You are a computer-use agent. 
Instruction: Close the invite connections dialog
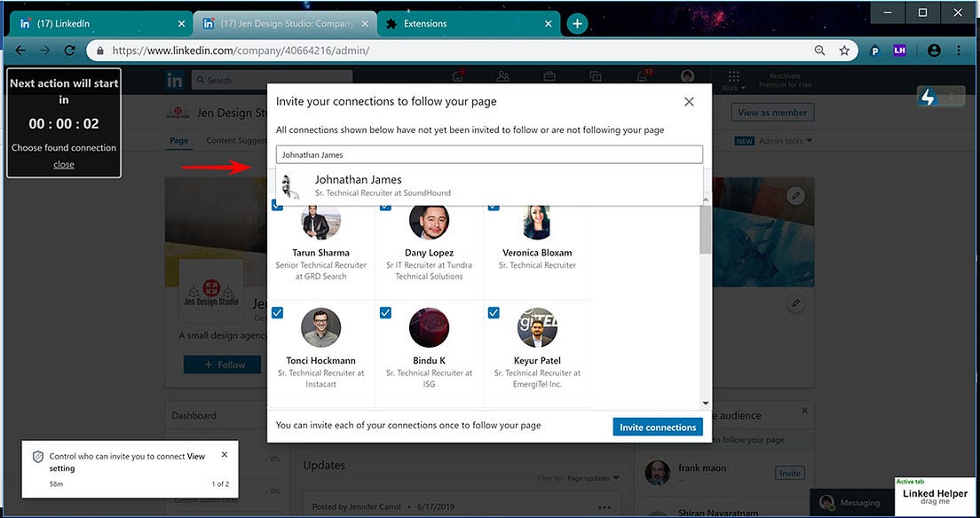tap(689, 102)
